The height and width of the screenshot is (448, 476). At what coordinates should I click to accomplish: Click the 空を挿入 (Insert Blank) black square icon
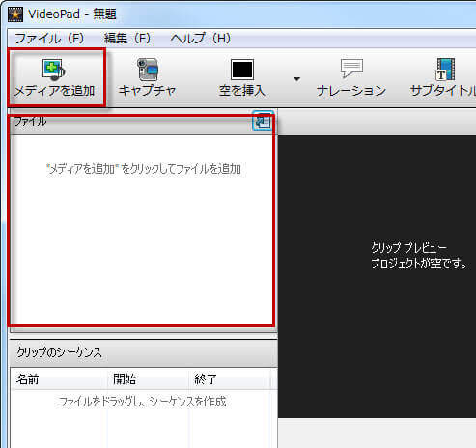pos(242,70)
